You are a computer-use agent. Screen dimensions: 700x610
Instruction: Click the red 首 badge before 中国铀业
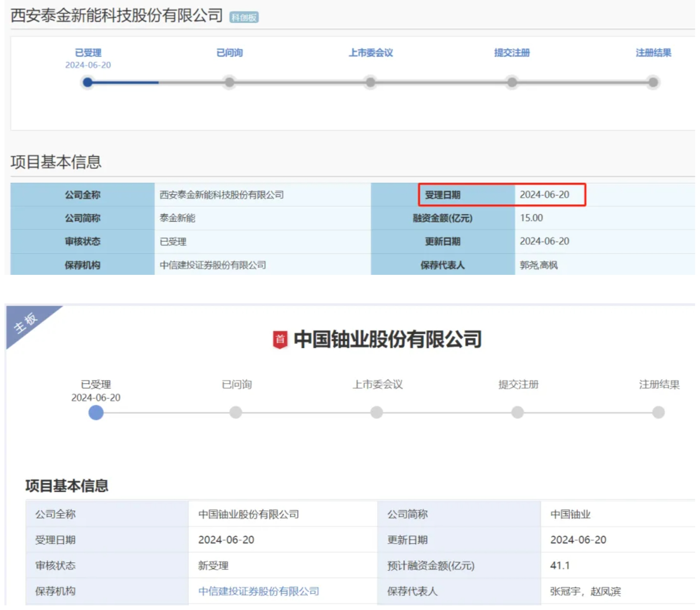280,339
